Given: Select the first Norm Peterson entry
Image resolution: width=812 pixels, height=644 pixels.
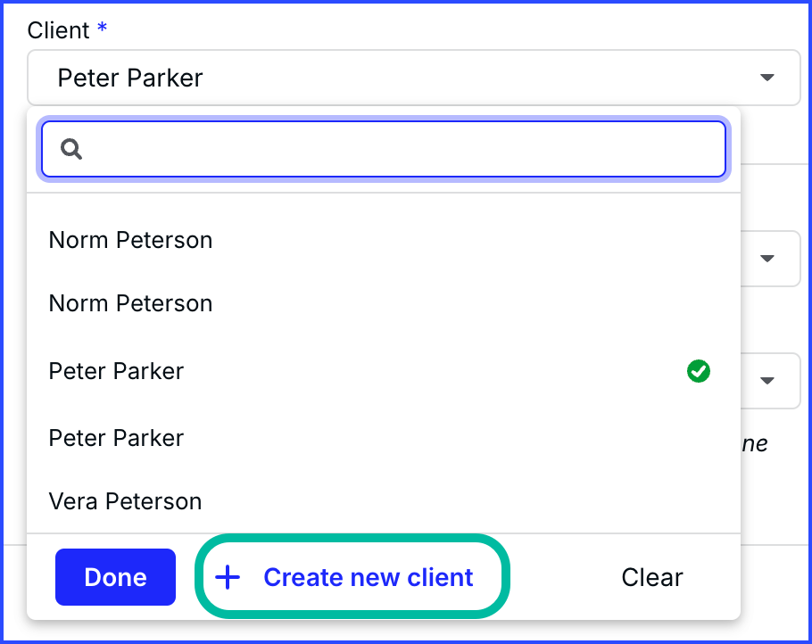Looking at the screenshot, I should click(130, 240).
